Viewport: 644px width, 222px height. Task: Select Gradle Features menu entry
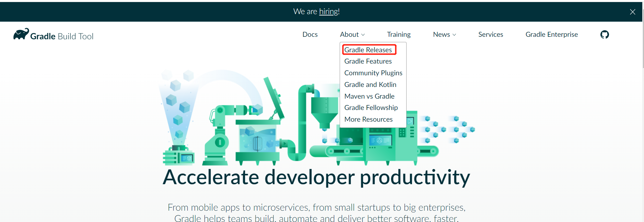[368, 61]
